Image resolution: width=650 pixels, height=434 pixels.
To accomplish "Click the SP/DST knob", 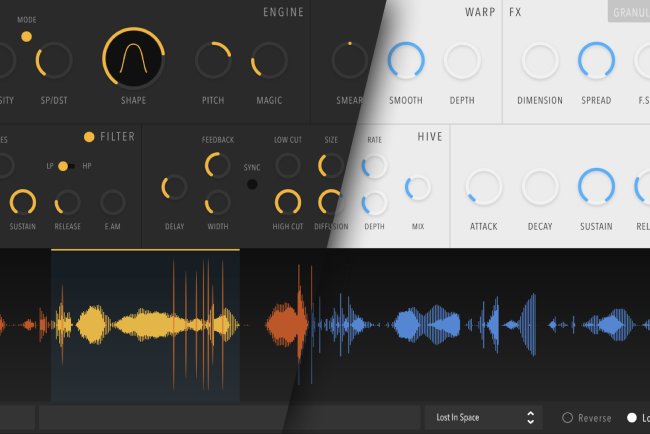I will tap(54, 61).
